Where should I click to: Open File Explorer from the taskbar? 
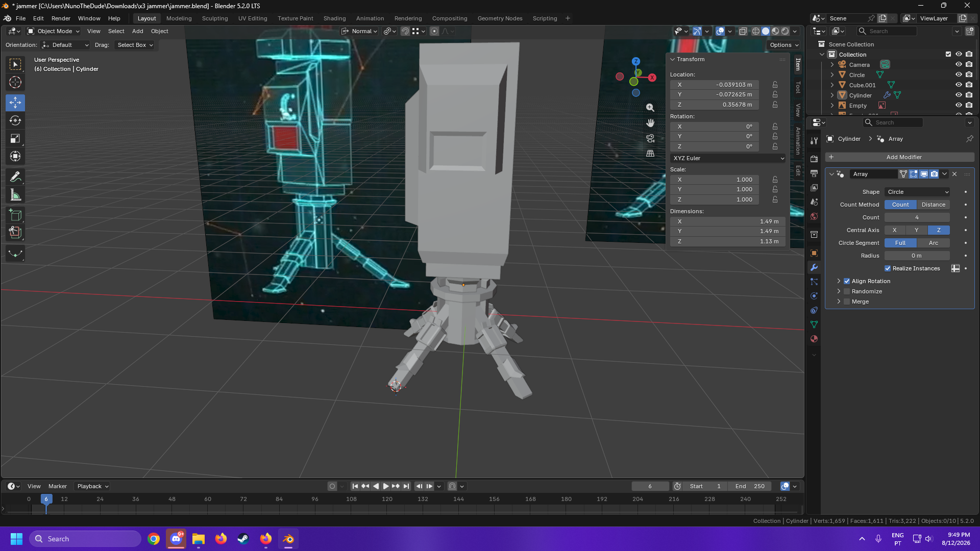coord(199,539)
